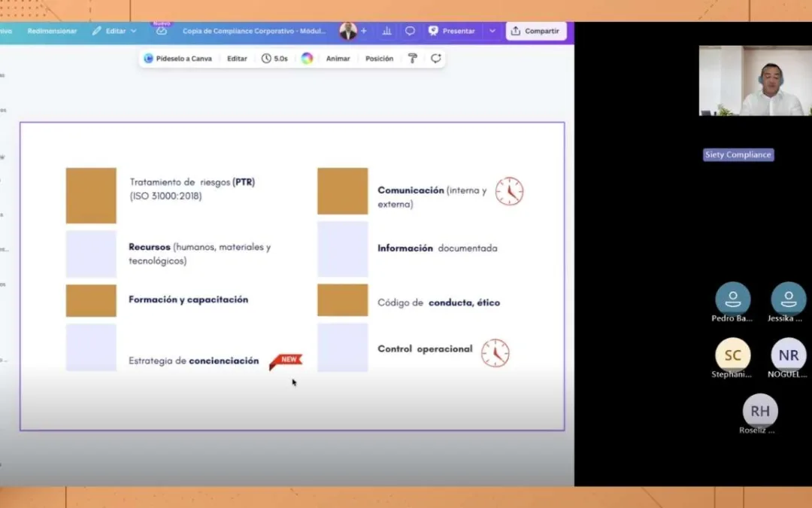Select participant avatar Pedro Ba...
812x508 pixels.
tap(732, 299)
